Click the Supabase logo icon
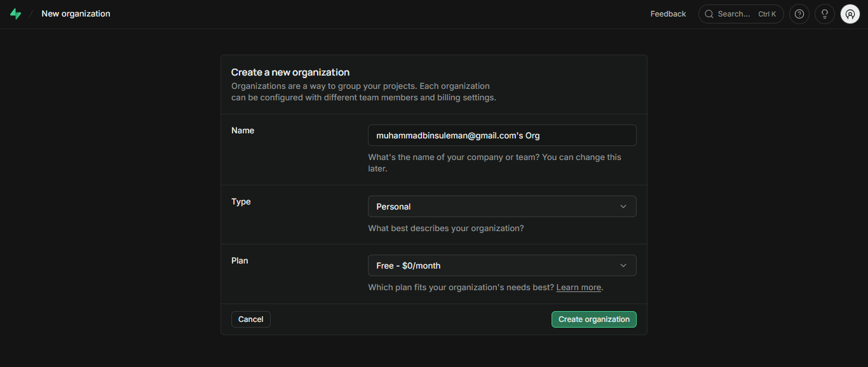 [15, 14]
